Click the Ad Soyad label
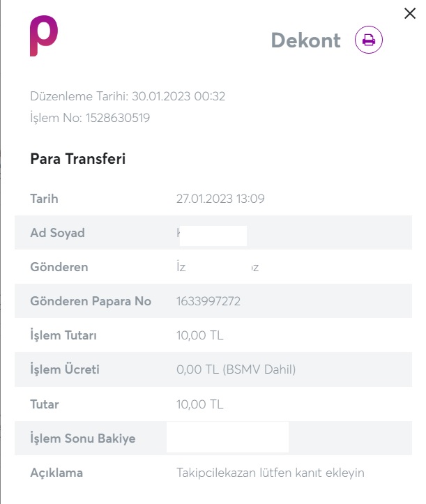 pyautogui.click(x=57, y=233)
